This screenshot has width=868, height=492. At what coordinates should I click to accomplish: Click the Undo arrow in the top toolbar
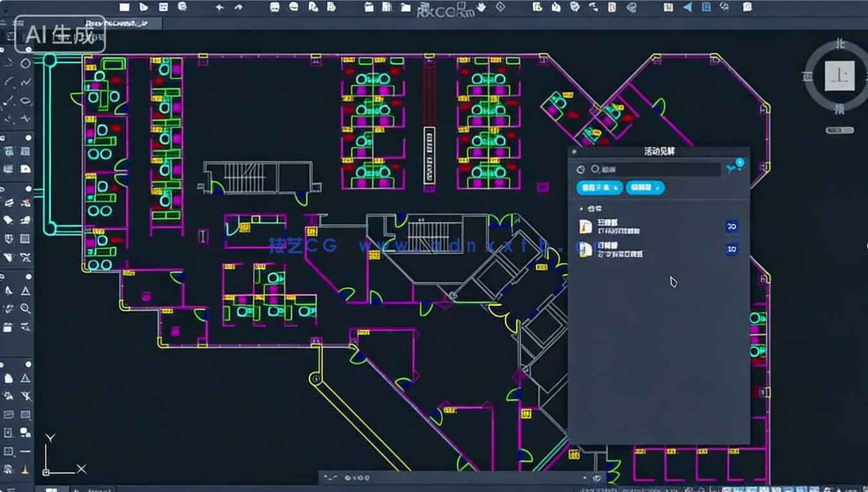point(219,6)
